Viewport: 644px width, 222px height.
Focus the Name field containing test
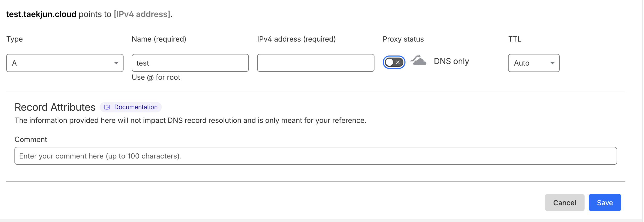pyautogui.click(x=190, y=63)
